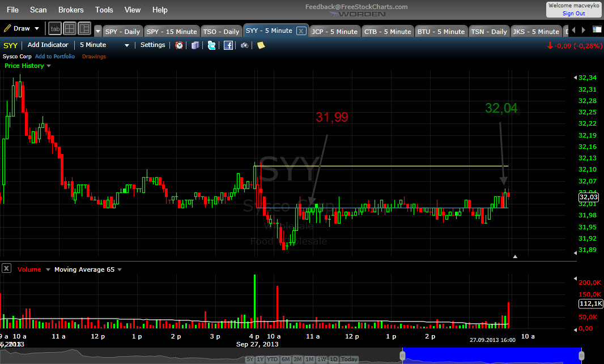Switch to SPY - Daily tab
Screen dimensions: 604x364
pyautogui.click(x=122, y=32)
